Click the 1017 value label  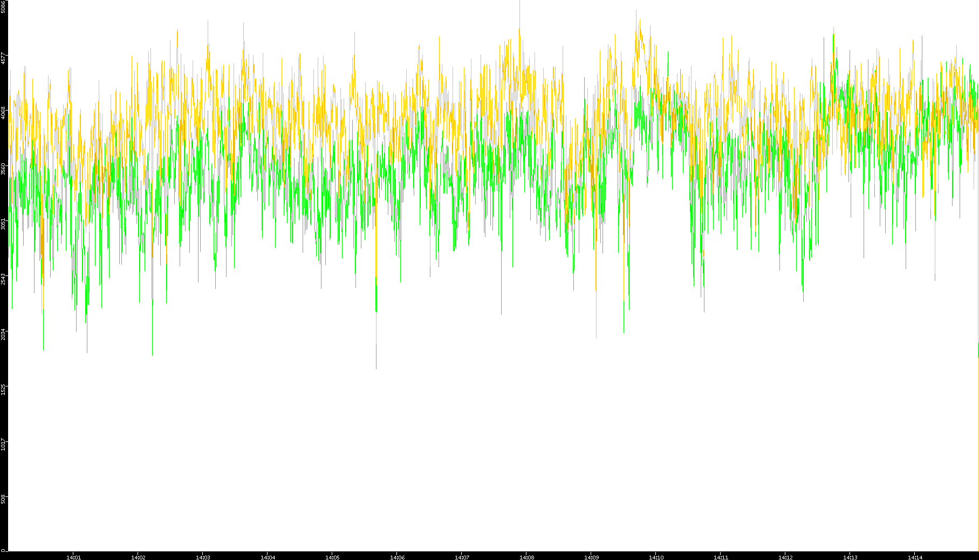coord(3,444)
